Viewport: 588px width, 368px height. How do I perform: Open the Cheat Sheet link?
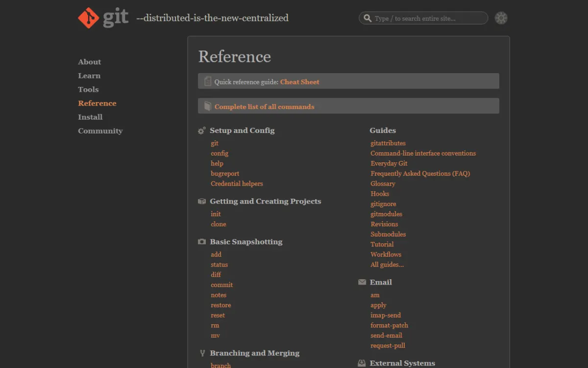(299, 82)
